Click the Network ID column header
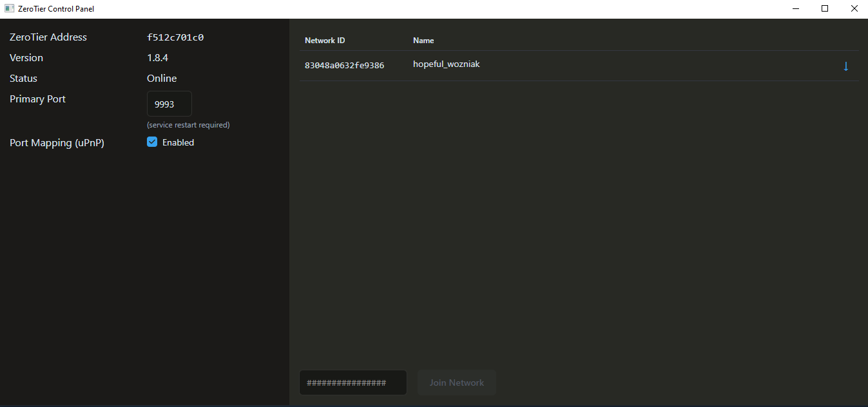The width and height of the screenshot is (868, 407). (325, 41)
